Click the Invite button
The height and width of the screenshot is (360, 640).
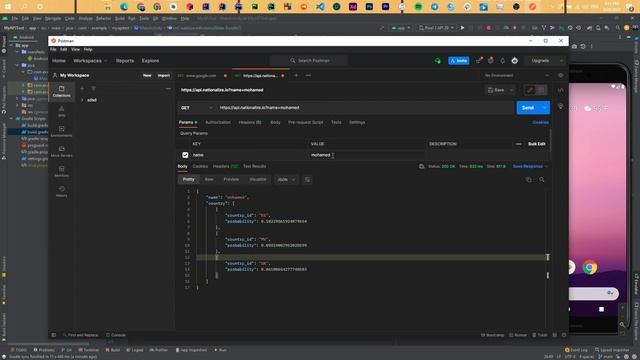(459, 61)
